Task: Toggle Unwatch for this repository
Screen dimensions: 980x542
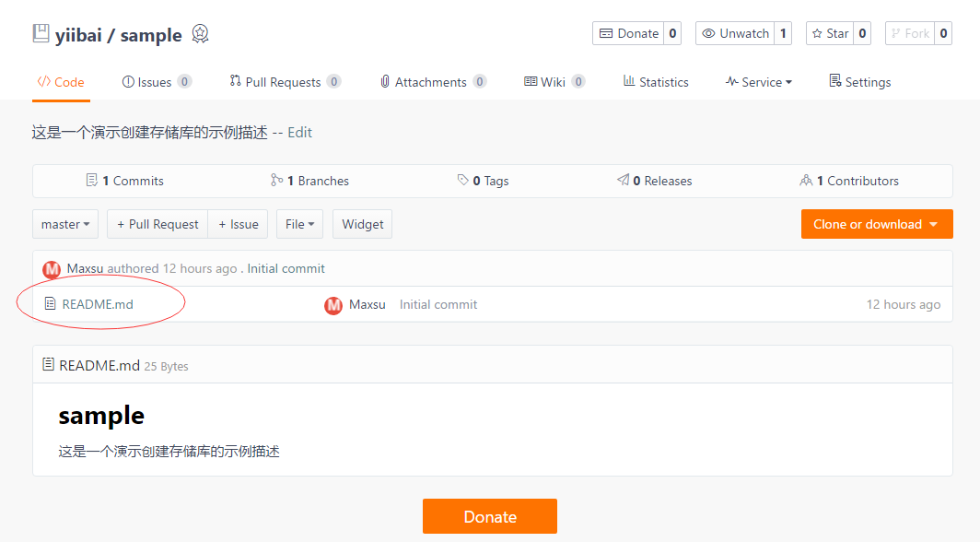Action: [735, 33]
